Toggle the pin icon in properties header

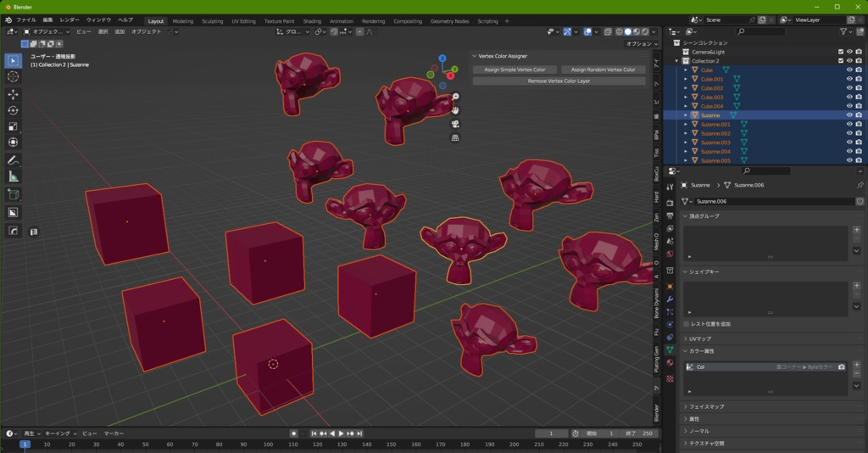860,185
